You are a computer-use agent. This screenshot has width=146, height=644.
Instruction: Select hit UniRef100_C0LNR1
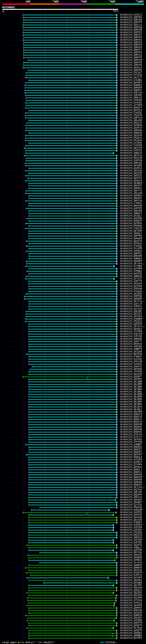pos(131,80)
